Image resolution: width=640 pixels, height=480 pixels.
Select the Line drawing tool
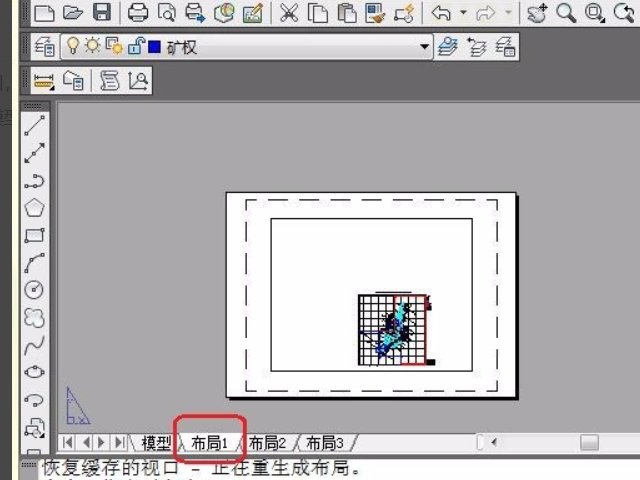click(35, 125)
